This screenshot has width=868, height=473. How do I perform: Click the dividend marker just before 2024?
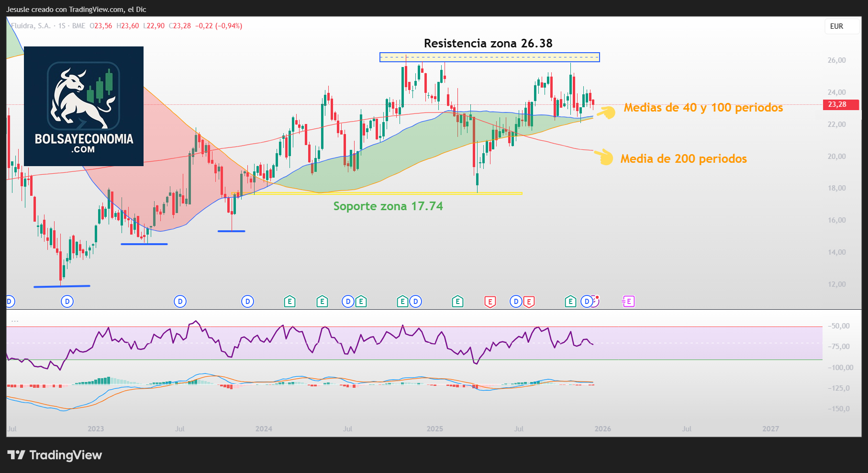[x=247, y=302]
